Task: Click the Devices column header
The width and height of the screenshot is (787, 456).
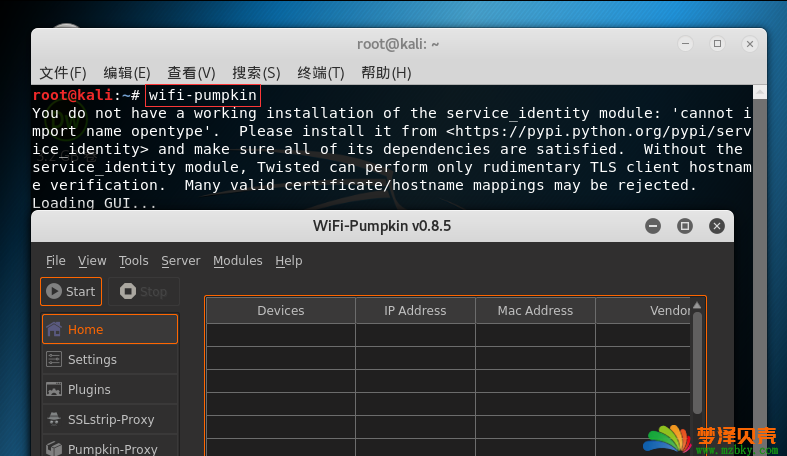Action: click(x=281, y=311)
